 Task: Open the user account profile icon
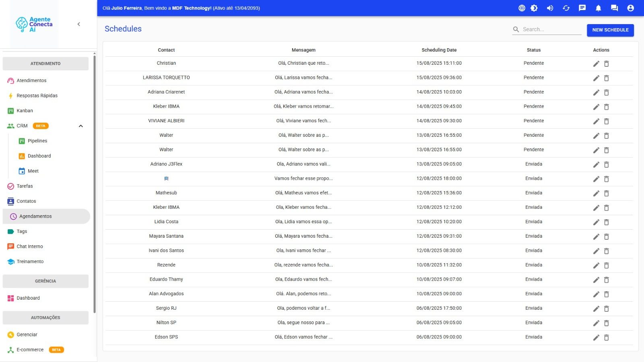(630, 8)
